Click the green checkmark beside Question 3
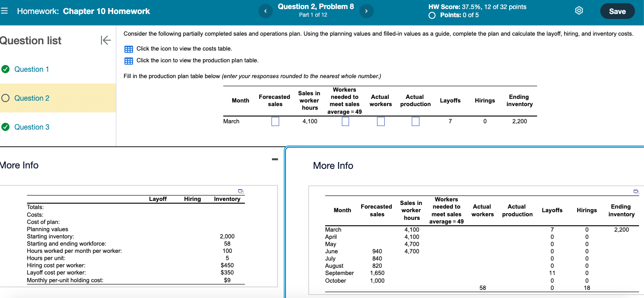 [x=5, y=127]
